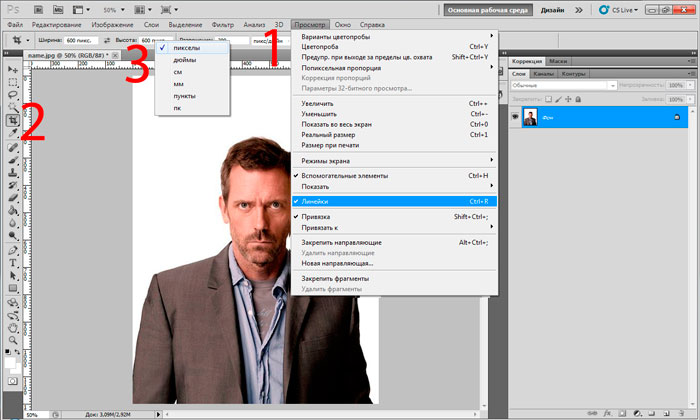Viewport: 700px width, 420px height.
Task: Swap width and height values icon
Action: pos(107,40)
